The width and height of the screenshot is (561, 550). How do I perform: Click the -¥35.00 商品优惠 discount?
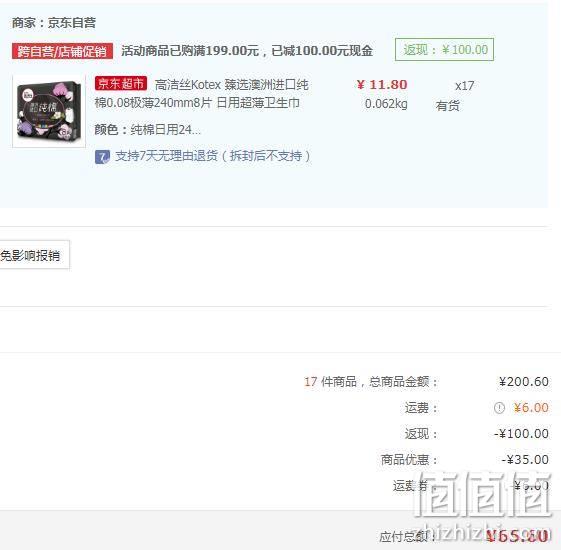point(525,459)
